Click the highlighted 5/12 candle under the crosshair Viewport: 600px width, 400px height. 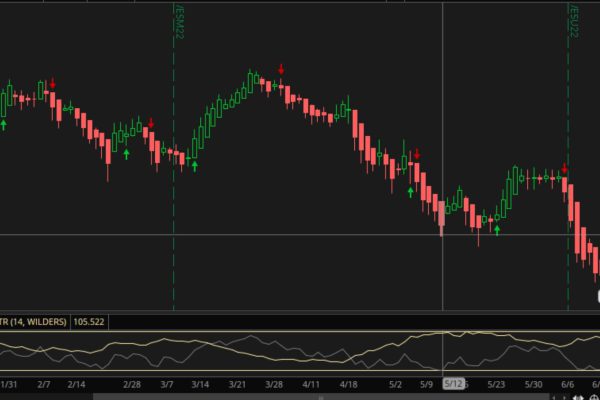442,218
